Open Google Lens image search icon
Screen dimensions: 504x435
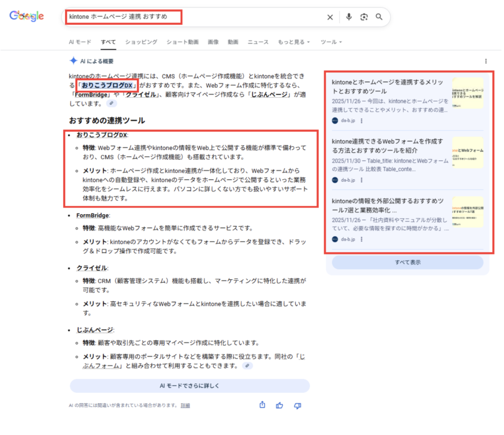coord(364,17)
